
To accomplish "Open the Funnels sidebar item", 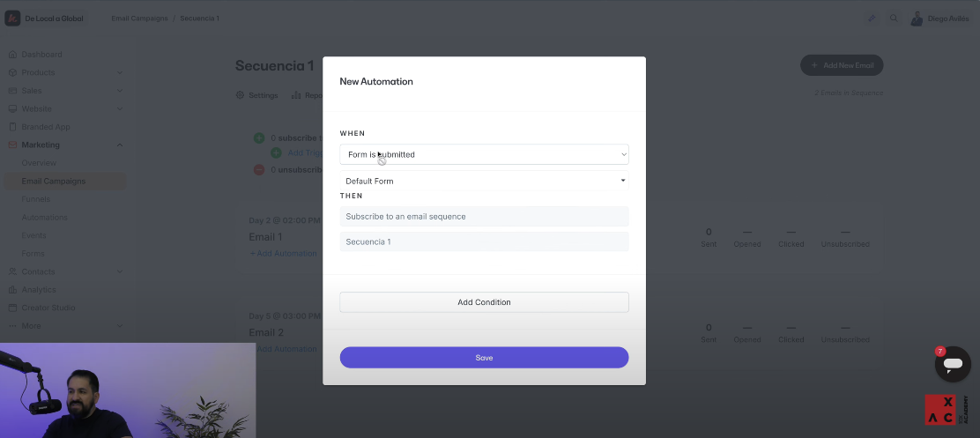I will 36,199.
